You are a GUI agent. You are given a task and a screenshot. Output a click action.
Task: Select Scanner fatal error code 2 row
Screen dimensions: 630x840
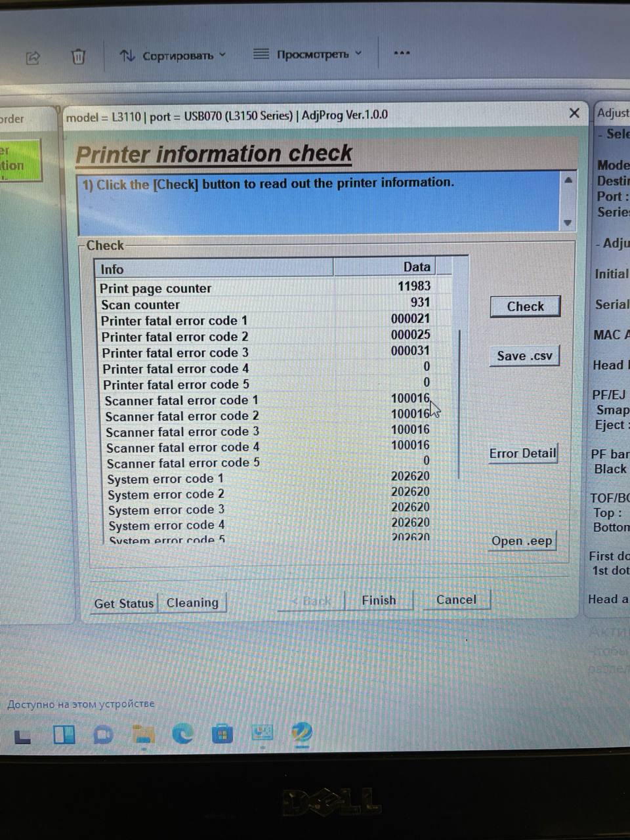coord(278,415)
